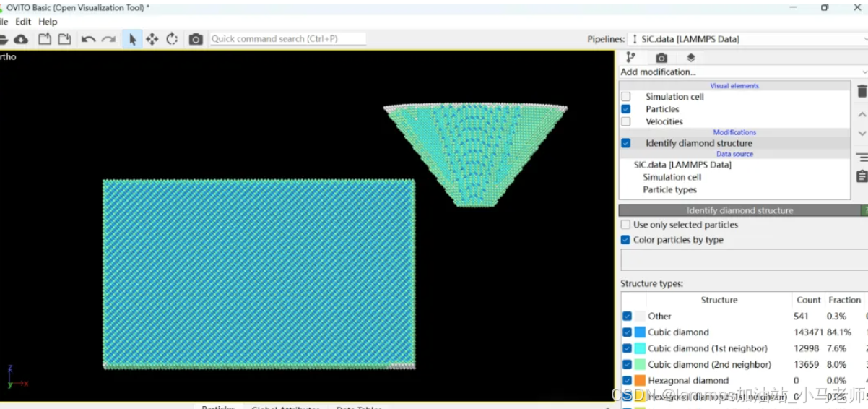Viewport: 868px width, 409px height.
Task: Disable the Identify diamond structure modifier checkbox
Action: click(626, 143)
